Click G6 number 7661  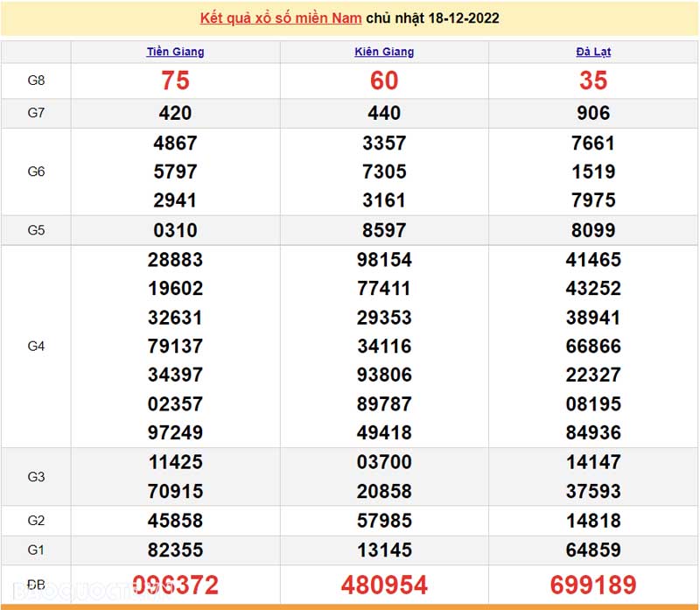pyautogui.click(x=593, y=144)
